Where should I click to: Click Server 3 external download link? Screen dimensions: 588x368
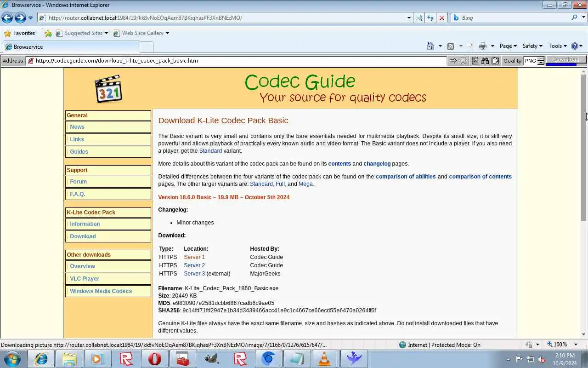tap(194, 274)
